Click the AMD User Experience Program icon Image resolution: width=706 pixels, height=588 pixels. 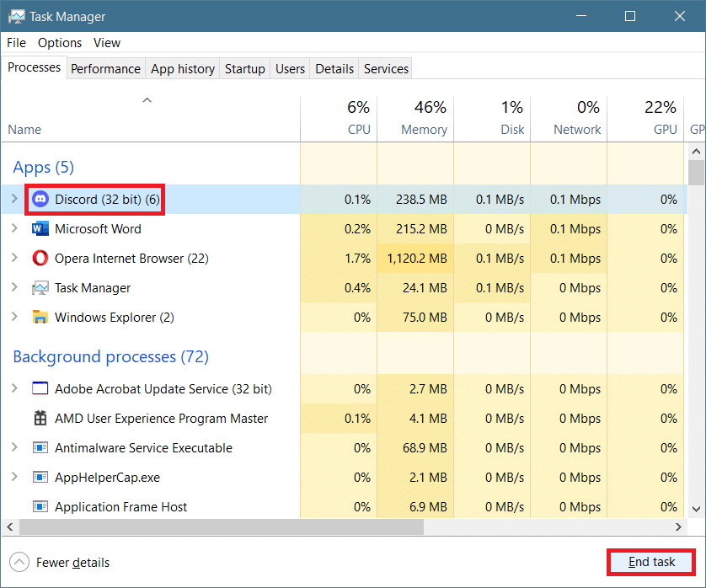tap(40, 419)
